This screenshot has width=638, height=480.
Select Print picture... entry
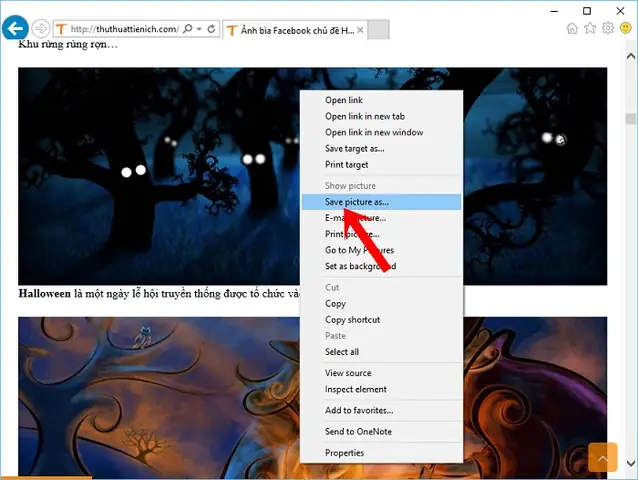[x=381, y=234]
